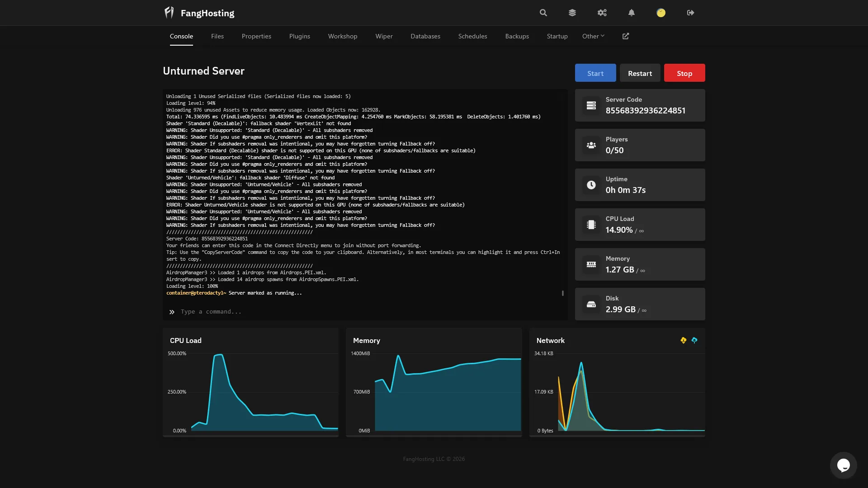Viewport: 868px width, 488px height.
Task: Click the 1400MiB memory axis label
Action: tap(360, 354)
